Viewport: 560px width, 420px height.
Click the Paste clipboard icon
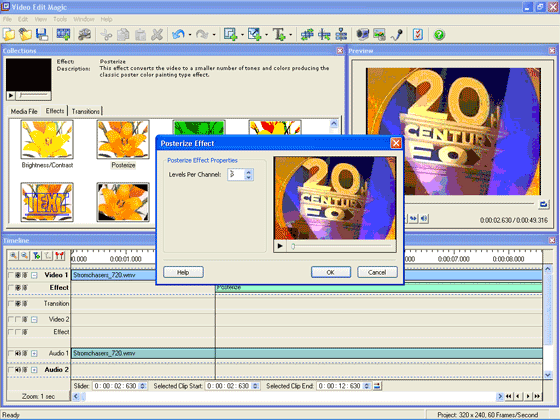click(x=140, y=35)
